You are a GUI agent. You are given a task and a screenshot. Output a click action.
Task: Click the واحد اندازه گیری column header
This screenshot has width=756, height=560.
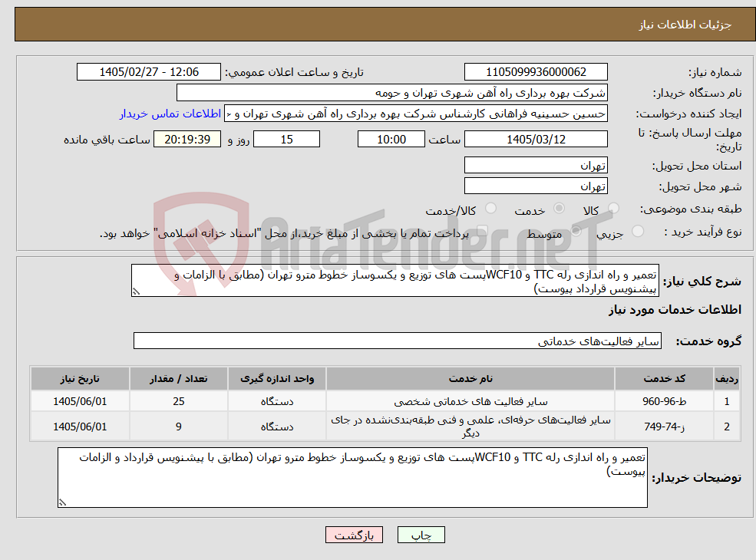(277, 379)
